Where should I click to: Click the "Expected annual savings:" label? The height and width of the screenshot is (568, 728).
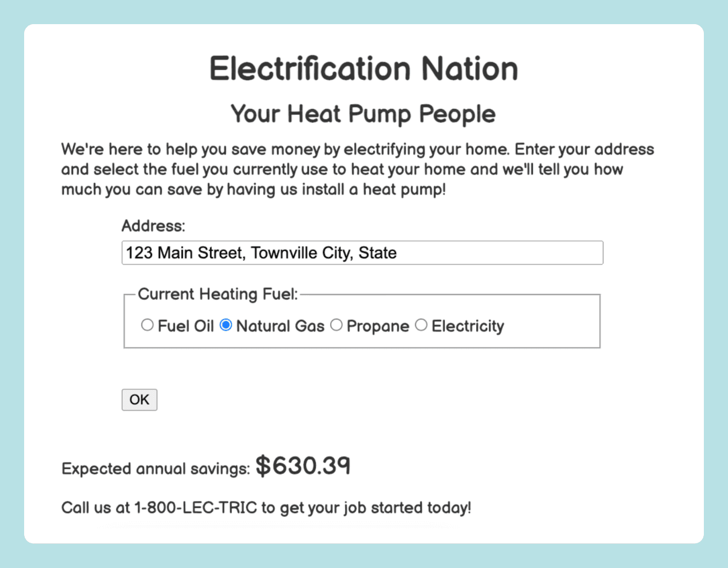[156, 469]
